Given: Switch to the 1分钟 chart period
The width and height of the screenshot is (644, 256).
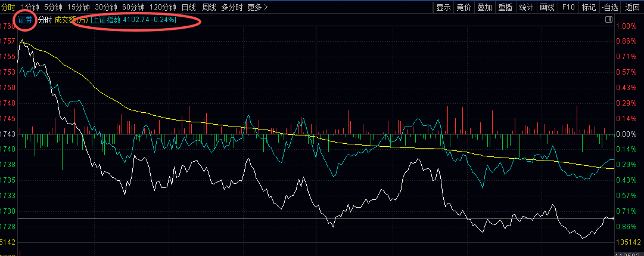Looking at the screenshot, I should [30, 7].
